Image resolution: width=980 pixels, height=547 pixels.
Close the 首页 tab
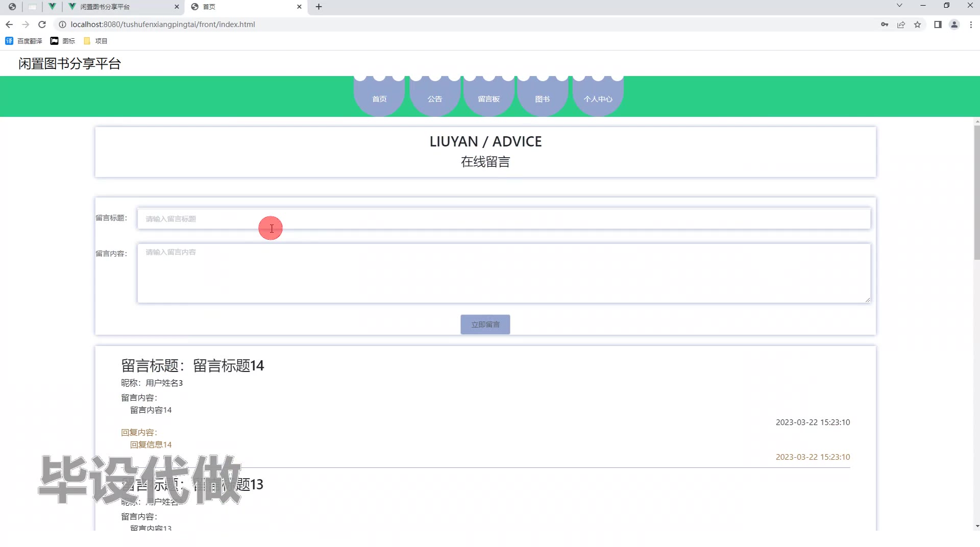(299, 7)
